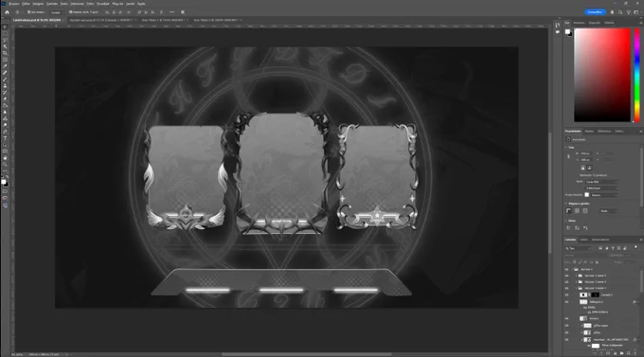Open the Janela menu

[x=130, y=4]
